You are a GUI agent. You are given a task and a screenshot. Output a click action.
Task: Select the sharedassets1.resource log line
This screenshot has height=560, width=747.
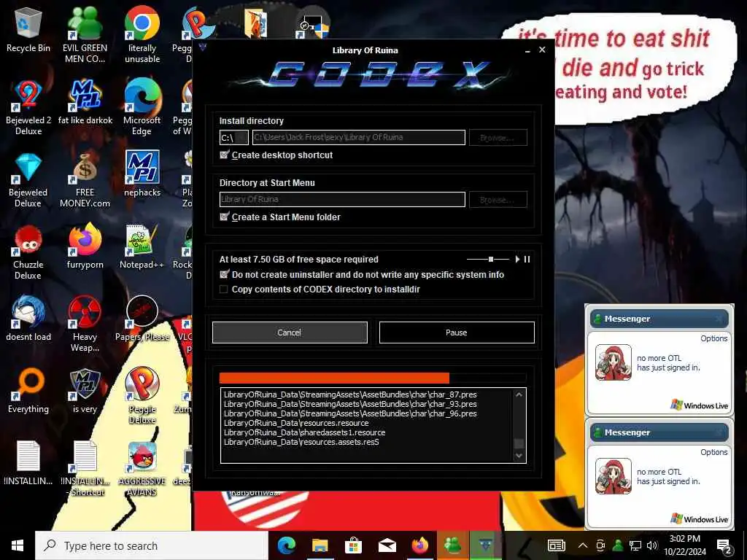pos(304,432)
